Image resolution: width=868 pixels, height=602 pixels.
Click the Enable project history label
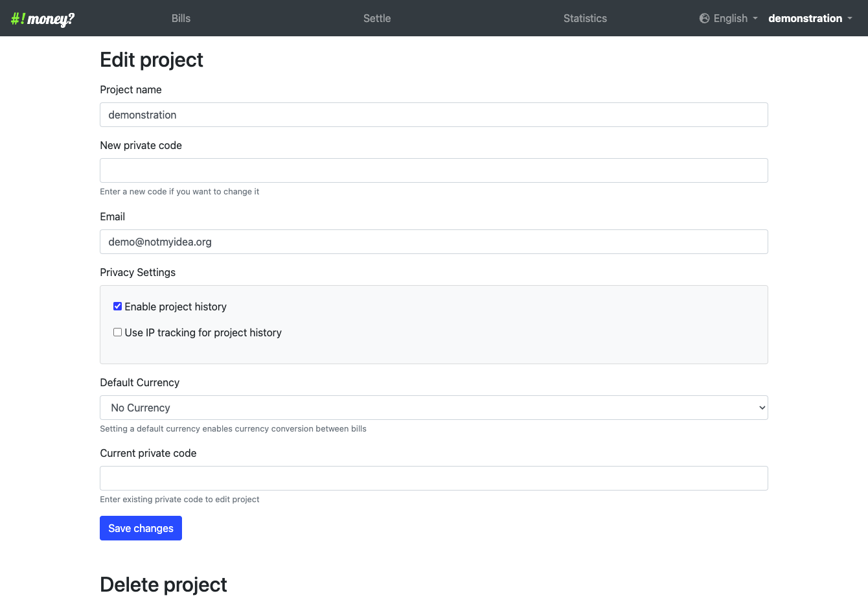click(176, 307)
